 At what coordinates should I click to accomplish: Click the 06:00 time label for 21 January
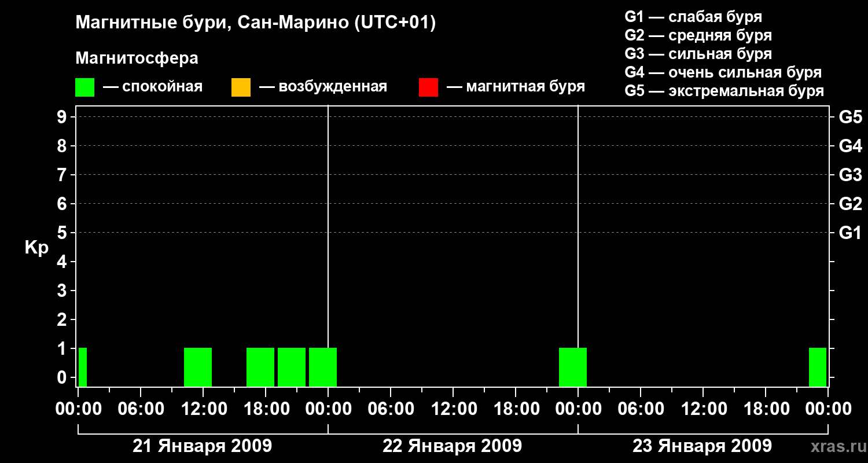pyautogui.click(x=141, y=409)
